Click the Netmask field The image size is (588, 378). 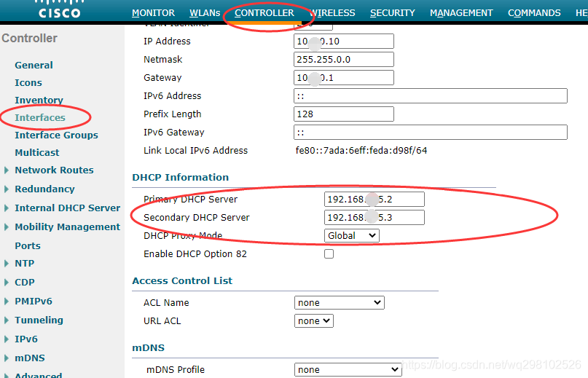click(344, 60)
